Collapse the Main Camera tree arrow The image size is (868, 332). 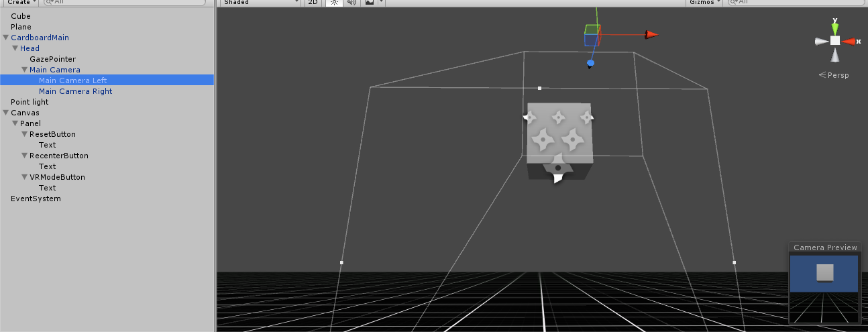(x=25, y=70)
